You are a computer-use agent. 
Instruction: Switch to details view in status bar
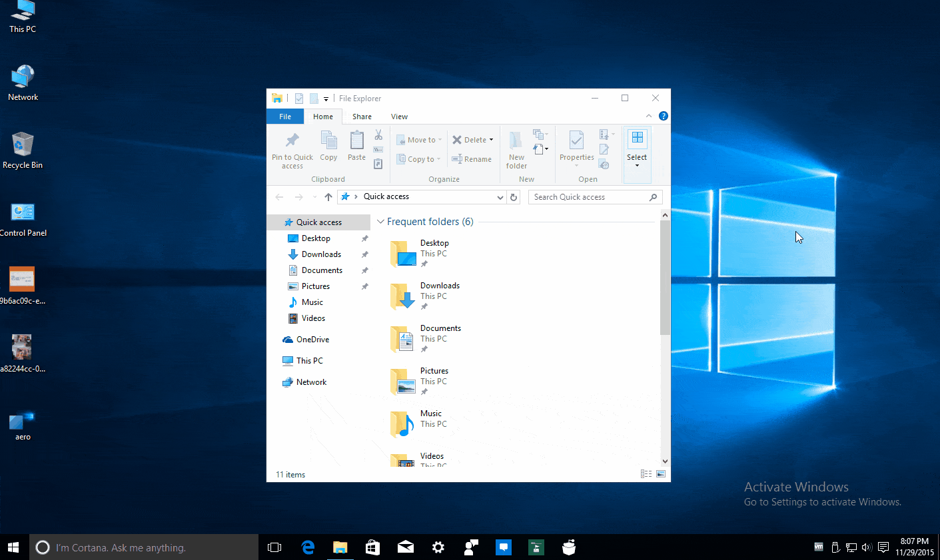click(646, 474)
